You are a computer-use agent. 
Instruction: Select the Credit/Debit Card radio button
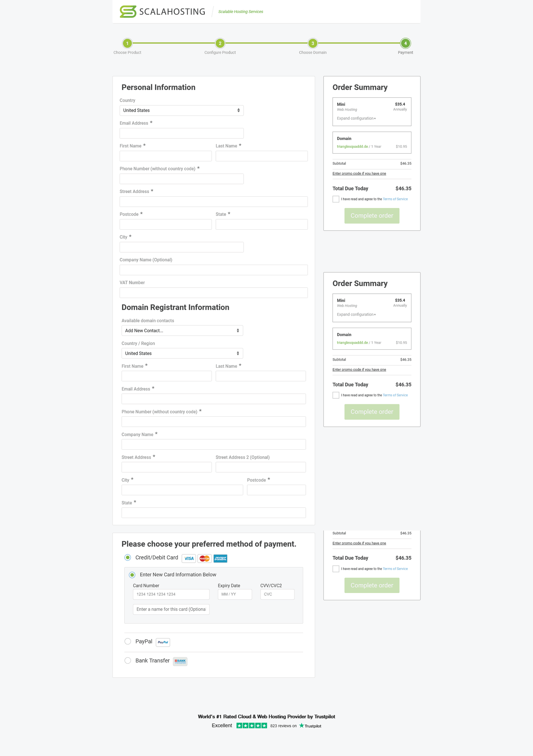(128, 557)
